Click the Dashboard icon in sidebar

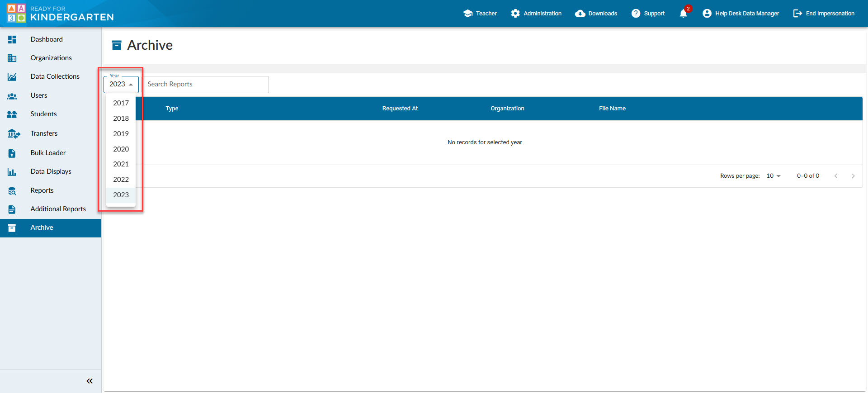click(x=12, y=39)
